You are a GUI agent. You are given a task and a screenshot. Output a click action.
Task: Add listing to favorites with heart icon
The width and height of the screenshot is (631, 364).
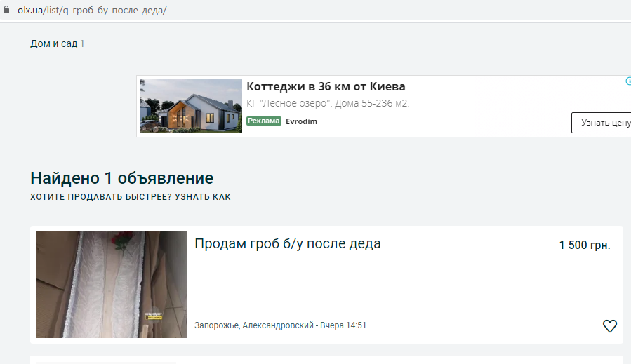coord(610,326)
